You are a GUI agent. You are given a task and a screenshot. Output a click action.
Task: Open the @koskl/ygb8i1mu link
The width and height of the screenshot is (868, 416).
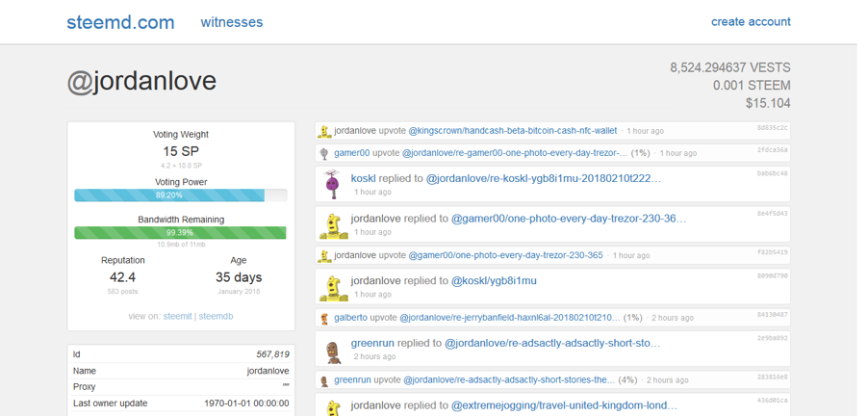494,281
